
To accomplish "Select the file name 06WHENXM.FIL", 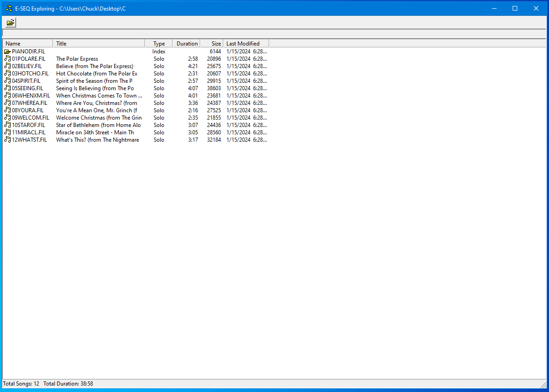I will point(31,96).
